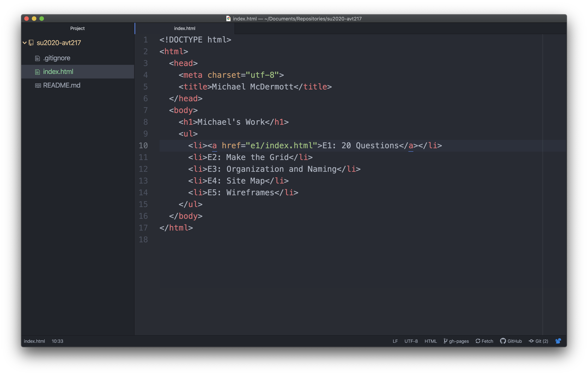The height and width of the screenshot is (375, 588).
Task: Click the git commit icon
Action: 531,341
